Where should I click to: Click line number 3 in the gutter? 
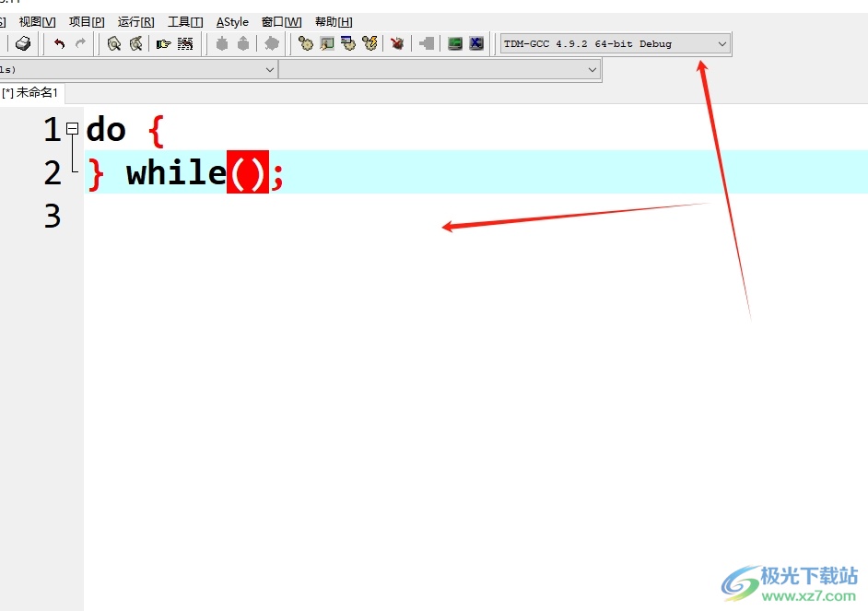(52, 216)
